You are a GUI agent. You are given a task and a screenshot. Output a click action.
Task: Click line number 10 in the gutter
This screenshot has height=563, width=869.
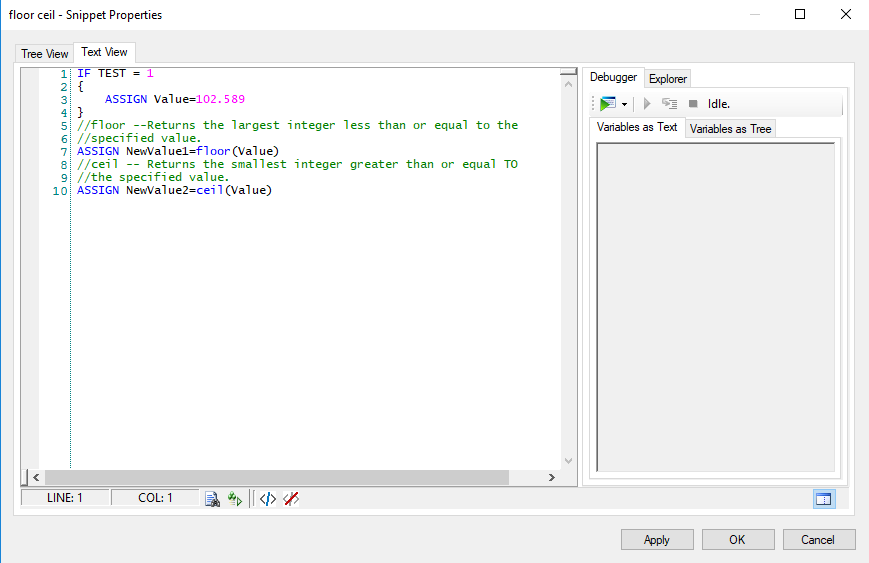pos(60,191)
